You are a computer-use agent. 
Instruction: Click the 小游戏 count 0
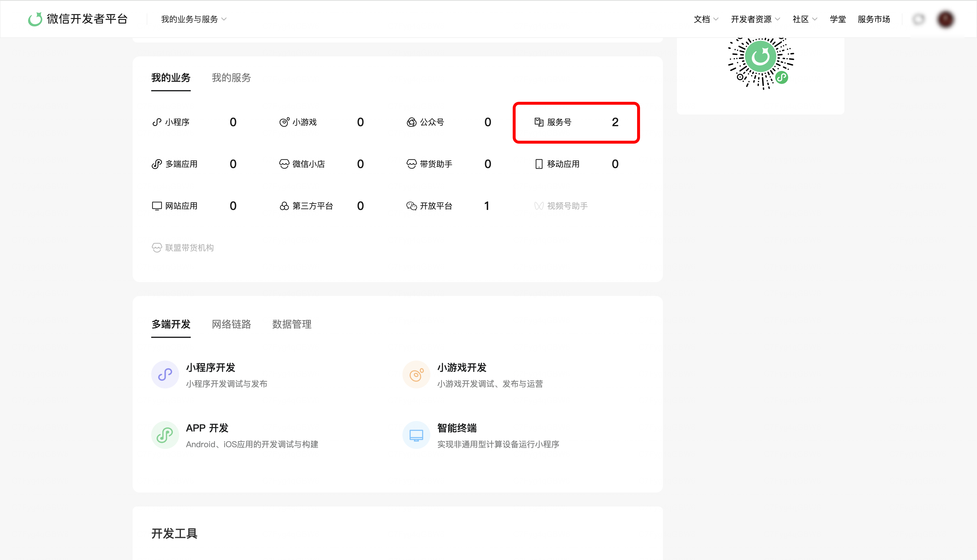[x=360, y=122]
